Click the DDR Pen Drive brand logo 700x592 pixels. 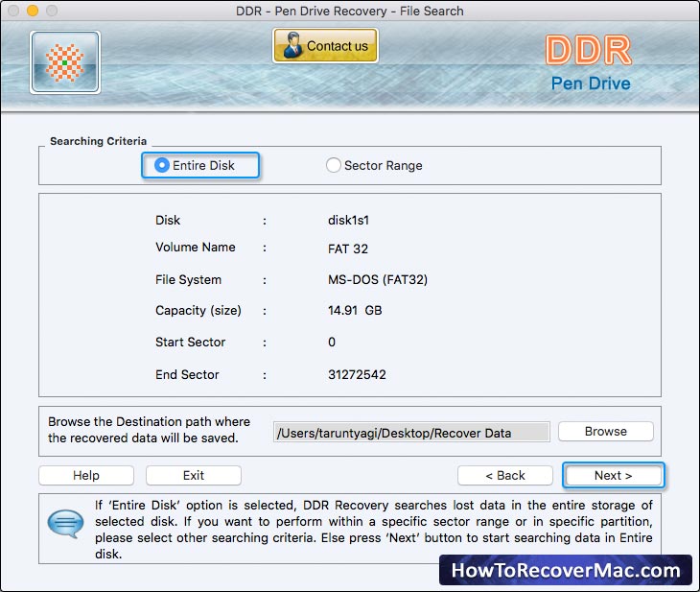point(589,63)
